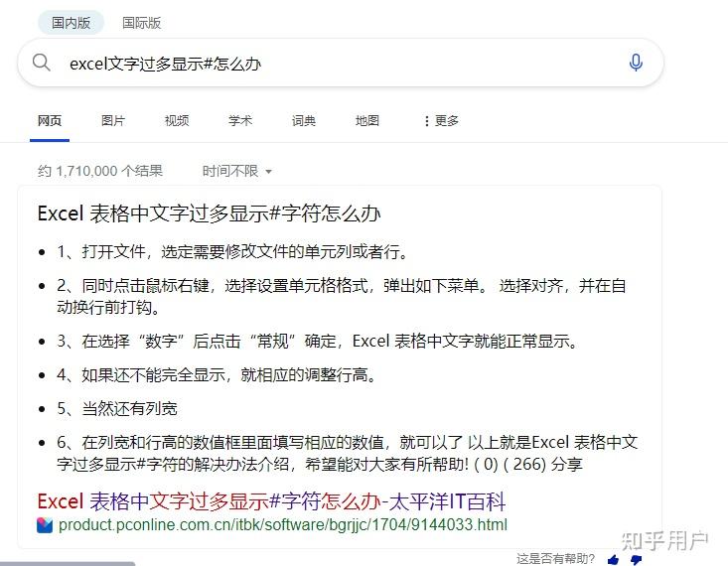Screen dimensions: 728x566
Task: Switch to the 地图 tab
Action: point(367,121)
